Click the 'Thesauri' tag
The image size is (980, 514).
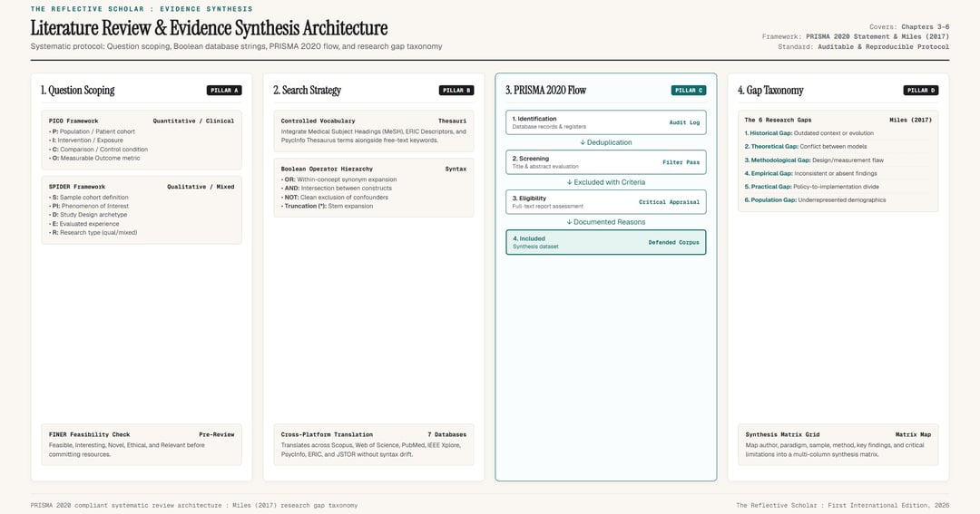coord(453,121)
